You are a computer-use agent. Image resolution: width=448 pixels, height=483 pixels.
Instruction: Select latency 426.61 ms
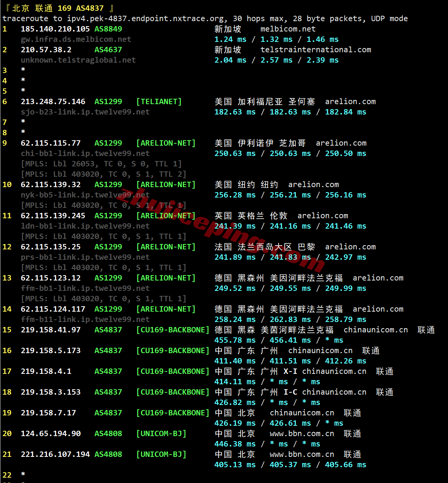click(290, 423)
